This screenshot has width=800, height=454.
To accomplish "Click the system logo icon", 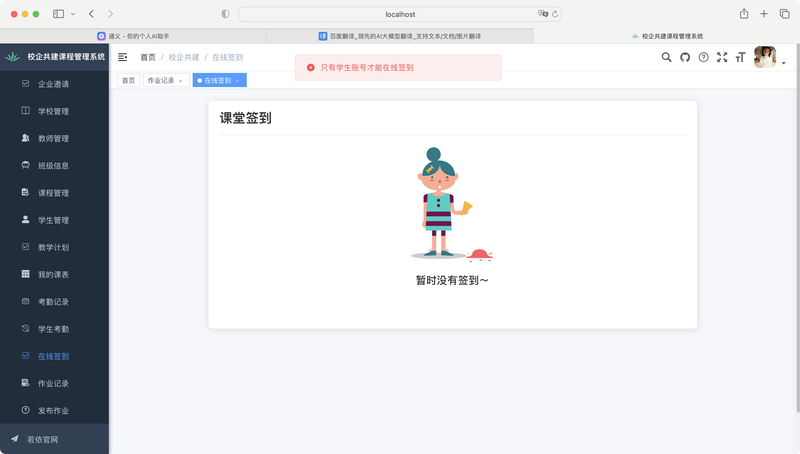I will tap(12, 57).
